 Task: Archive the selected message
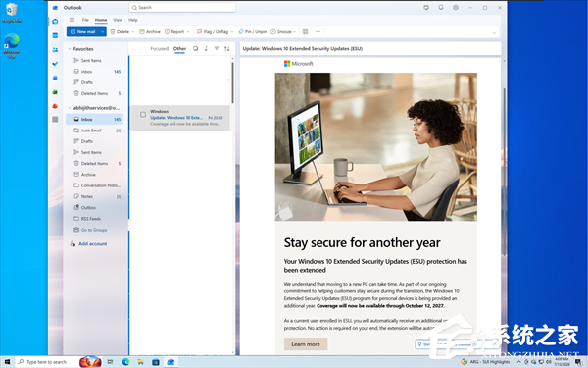coord(150,32)
